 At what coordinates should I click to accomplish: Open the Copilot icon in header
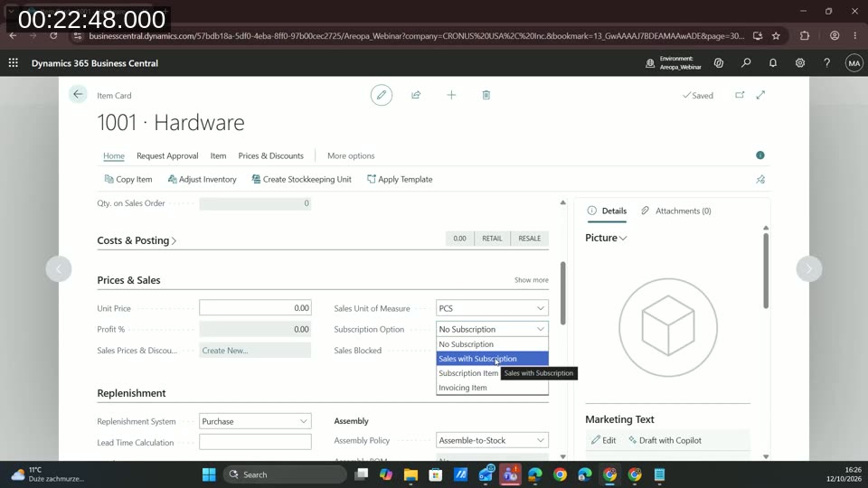coord(719,63)
